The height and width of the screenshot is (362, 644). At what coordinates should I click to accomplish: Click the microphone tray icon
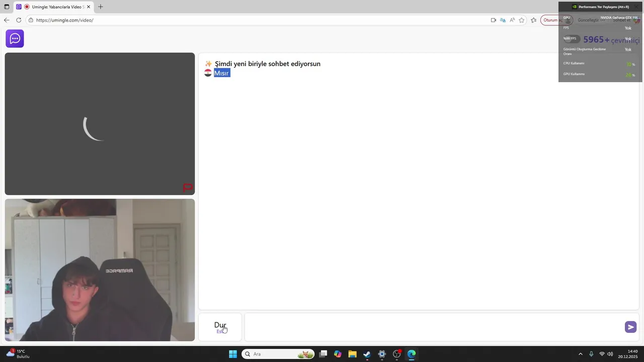[x=591, y=354]
